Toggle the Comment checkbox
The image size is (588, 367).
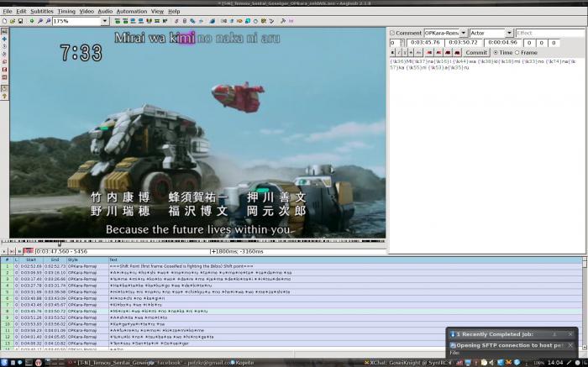click(392, 33)
